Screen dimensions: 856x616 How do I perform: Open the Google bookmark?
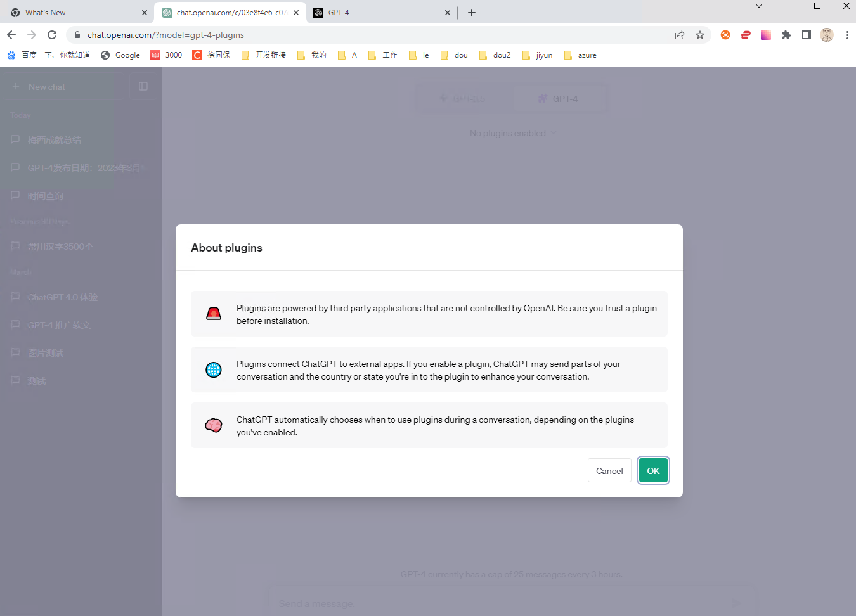click(x=120, y=55)
